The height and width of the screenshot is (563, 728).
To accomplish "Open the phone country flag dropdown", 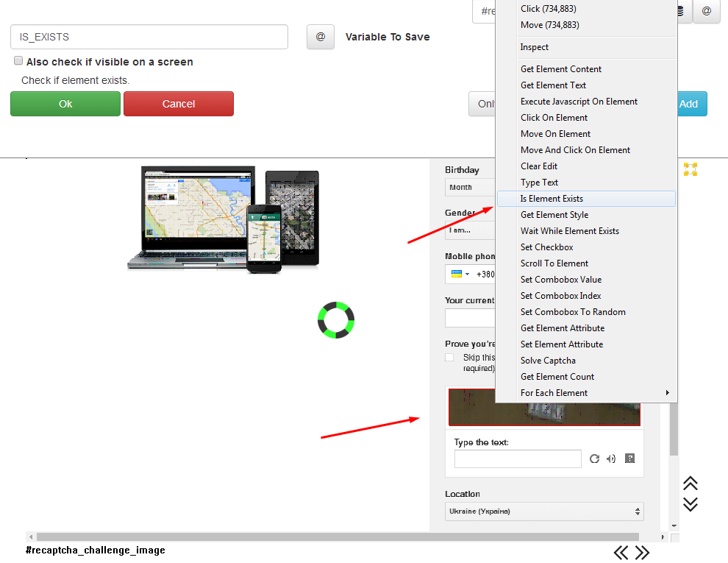I will tap(460, 275).
